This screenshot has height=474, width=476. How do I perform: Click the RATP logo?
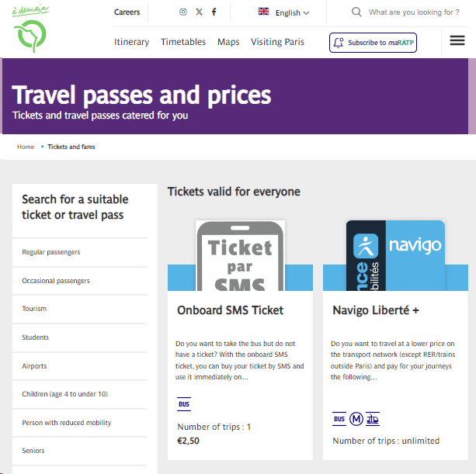pyautogui.click(x=30, y=30)
